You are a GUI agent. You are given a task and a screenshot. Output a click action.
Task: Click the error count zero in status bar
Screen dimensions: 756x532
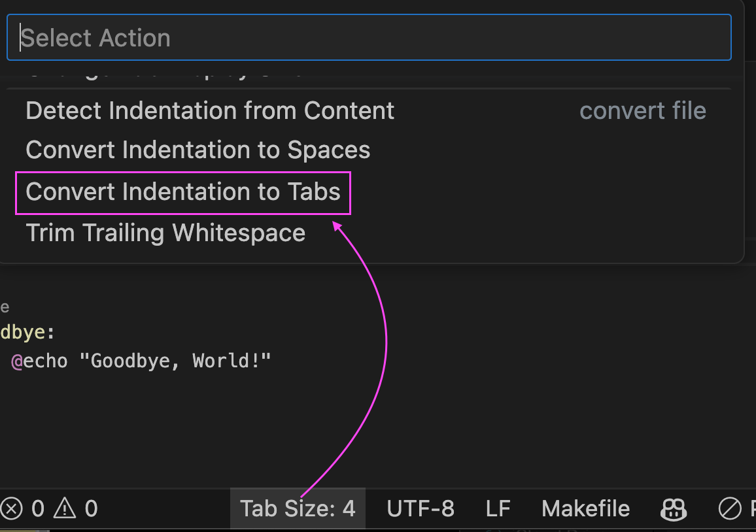point(38,508)
